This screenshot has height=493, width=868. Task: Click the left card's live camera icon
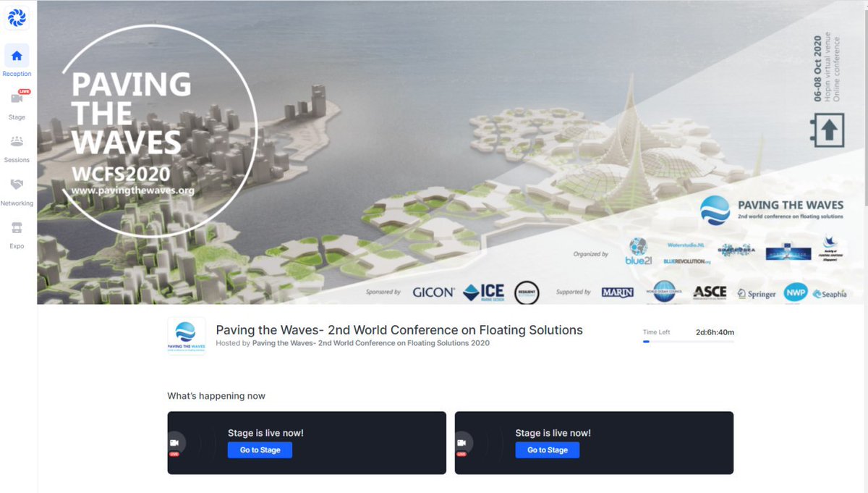coord(174,443)
